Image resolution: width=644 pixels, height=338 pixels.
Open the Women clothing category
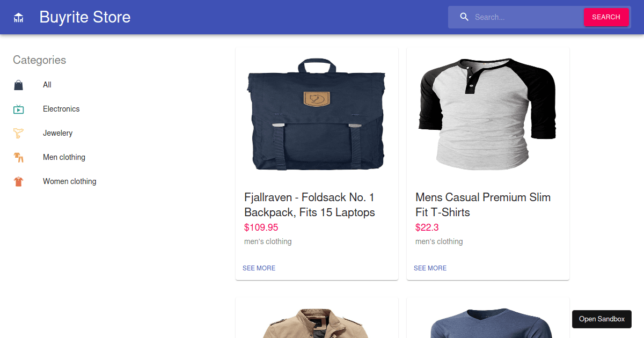tap(69, 181)
